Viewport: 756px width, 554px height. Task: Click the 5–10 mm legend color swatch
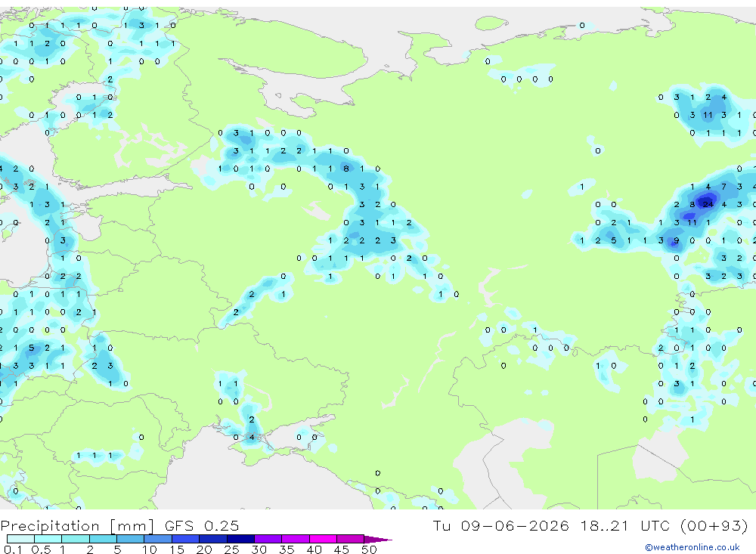coord(131,539)
